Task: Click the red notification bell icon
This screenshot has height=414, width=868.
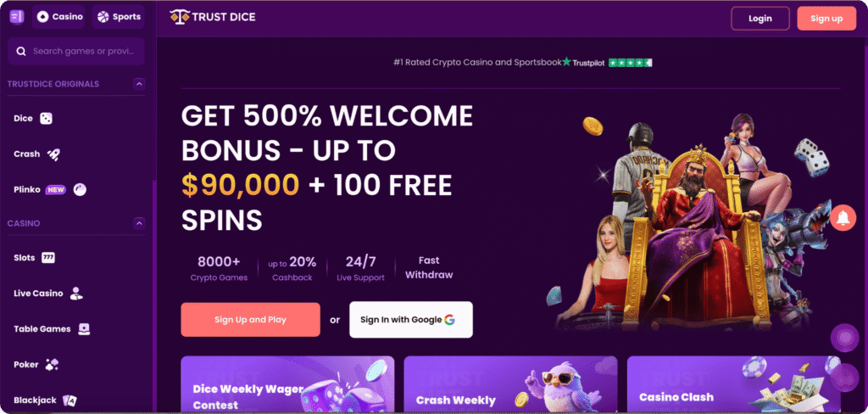Action: [x=843, y=218]
